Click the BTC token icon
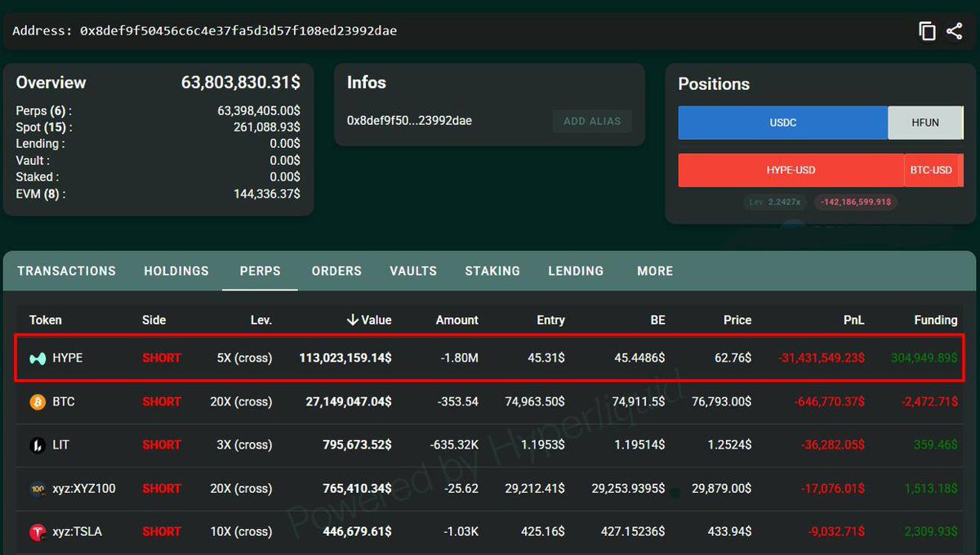This screenshot has width=980, height=555. (x=38, y=401)
